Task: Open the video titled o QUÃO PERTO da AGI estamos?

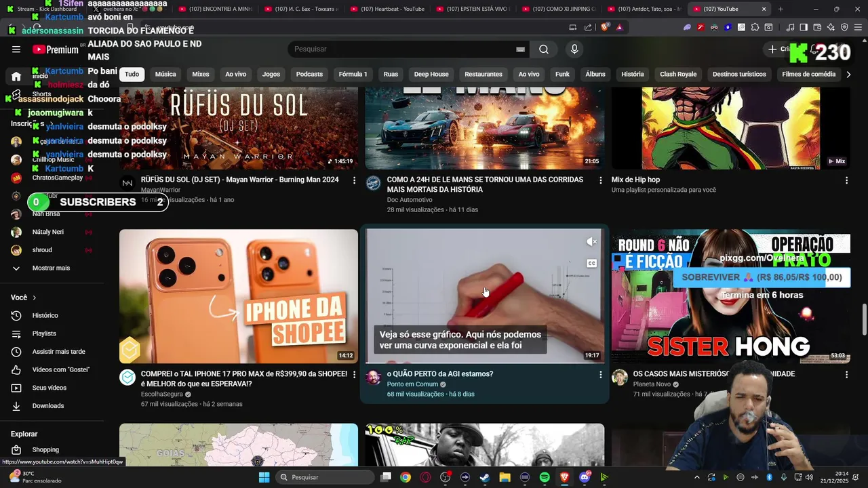Action: click(x=439, y=374)
